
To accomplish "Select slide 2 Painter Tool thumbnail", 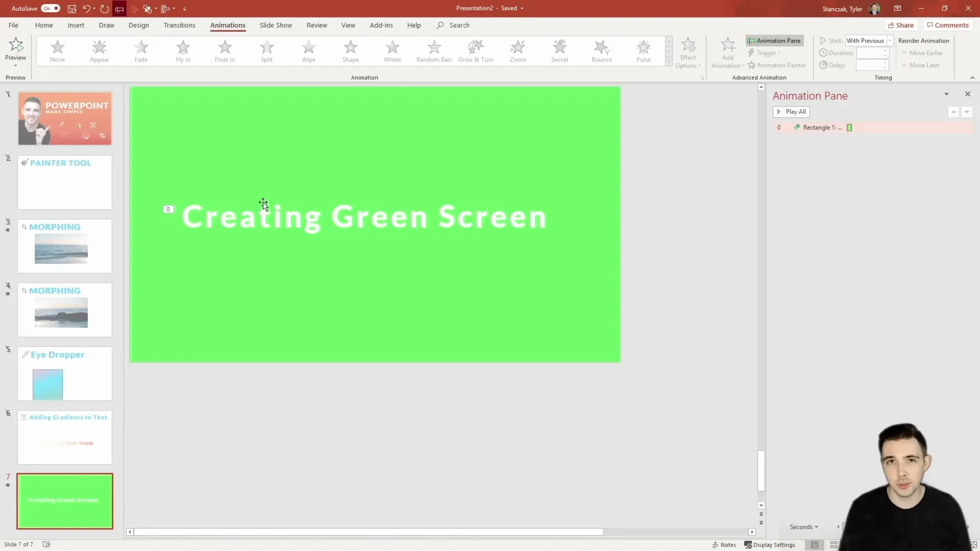I will tap(65, 182).
